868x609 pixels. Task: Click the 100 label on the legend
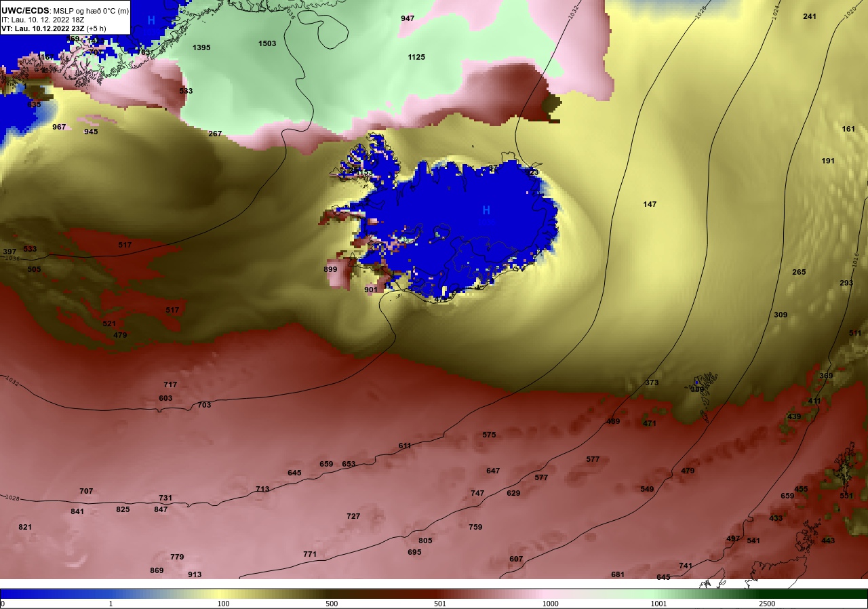coord(223,604)
